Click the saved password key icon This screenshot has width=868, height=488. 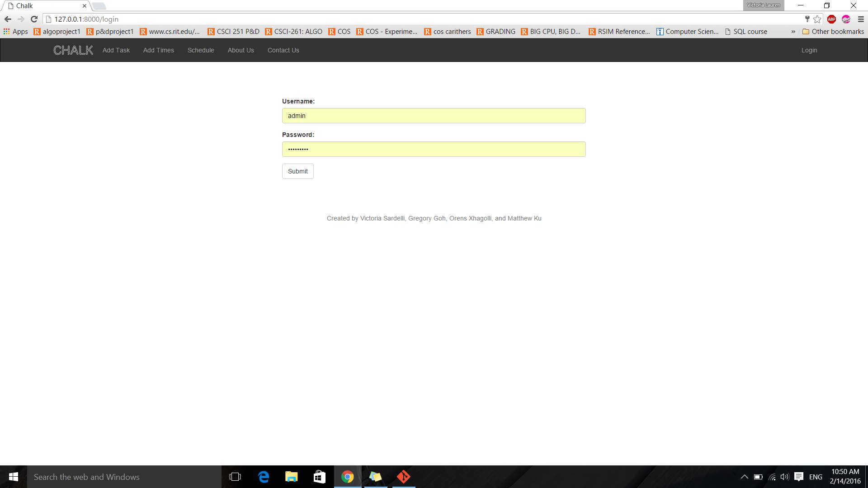[807, 19]
